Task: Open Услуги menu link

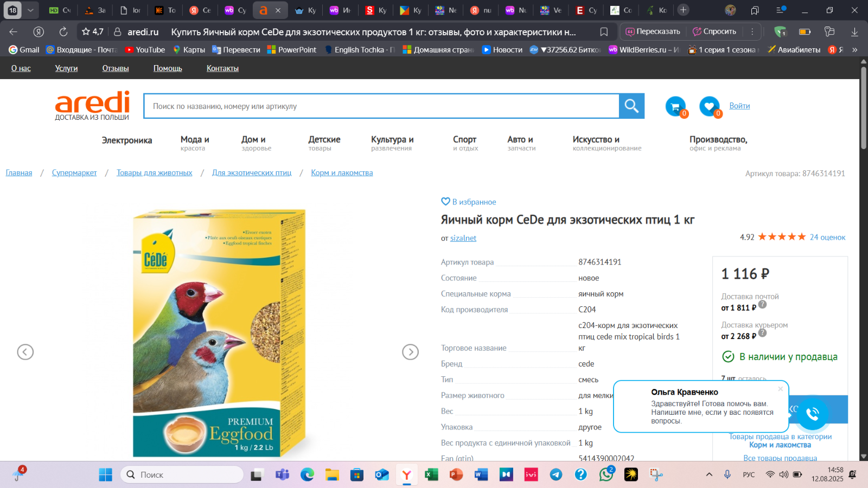Action: (66, 68)
